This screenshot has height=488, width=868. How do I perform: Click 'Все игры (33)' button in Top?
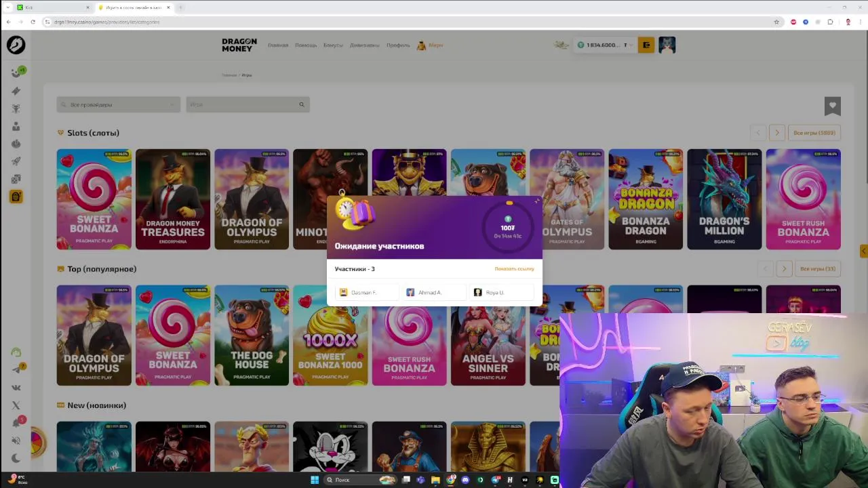[x=818, y=269]
